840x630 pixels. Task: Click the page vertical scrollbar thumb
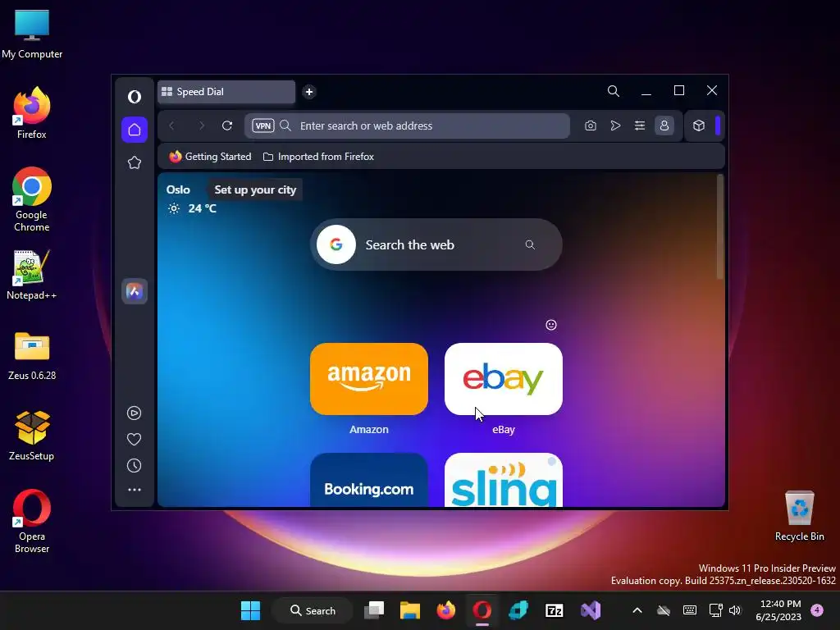[720, 226]
